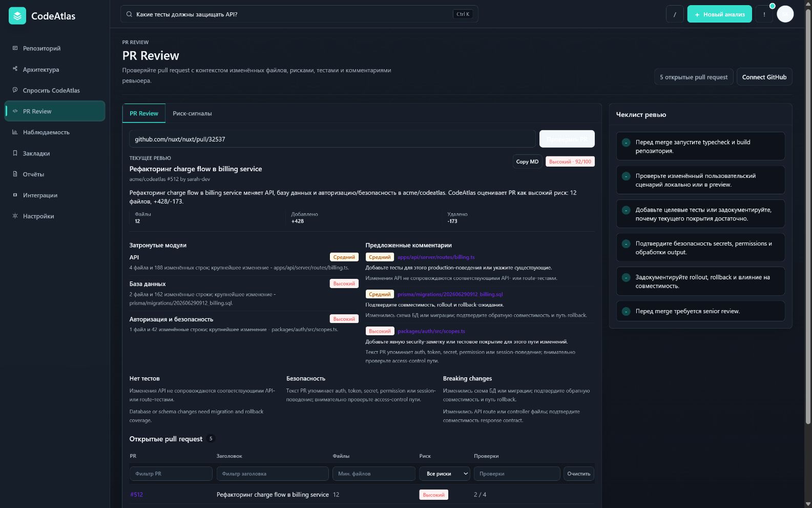Click the Средний badge of the API module
Screen dimensions: 812x508
click(x=344, y=257)
